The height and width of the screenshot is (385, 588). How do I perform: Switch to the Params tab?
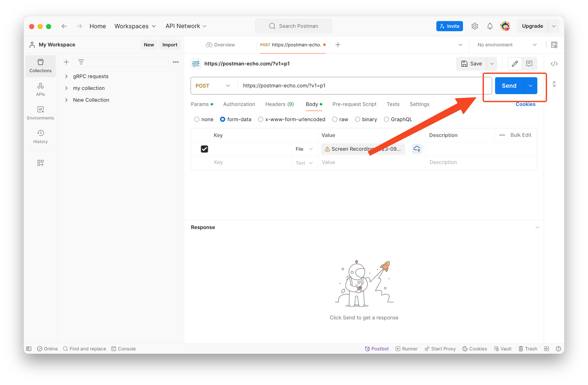[x=202, y=104]
